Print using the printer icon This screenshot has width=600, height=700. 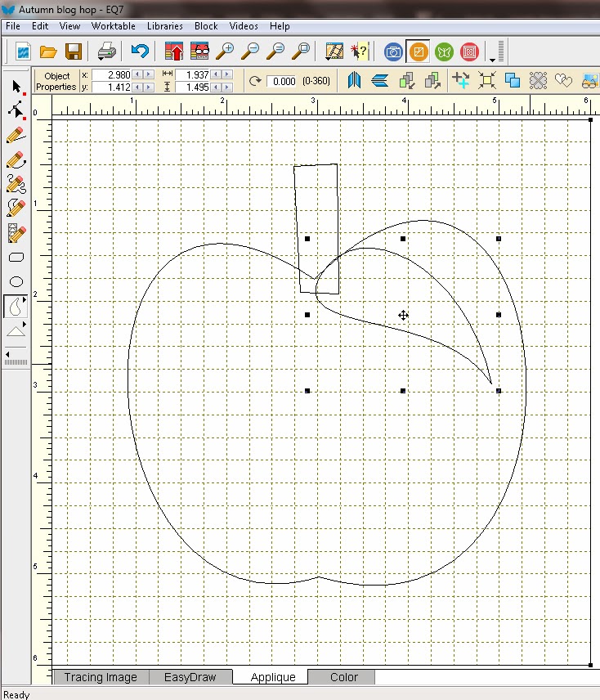pyautogui.click(x=107, y=52)
